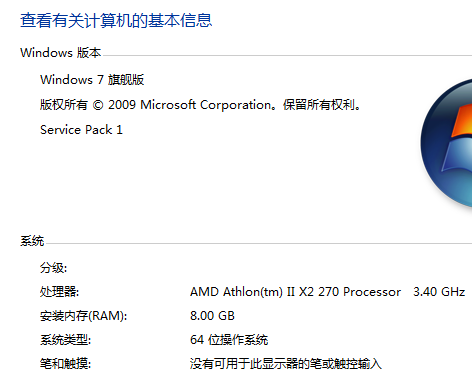Viewport: 472px width, 380px height.
Task: Click the 2009 year in the copyright text
Action: 122,105
